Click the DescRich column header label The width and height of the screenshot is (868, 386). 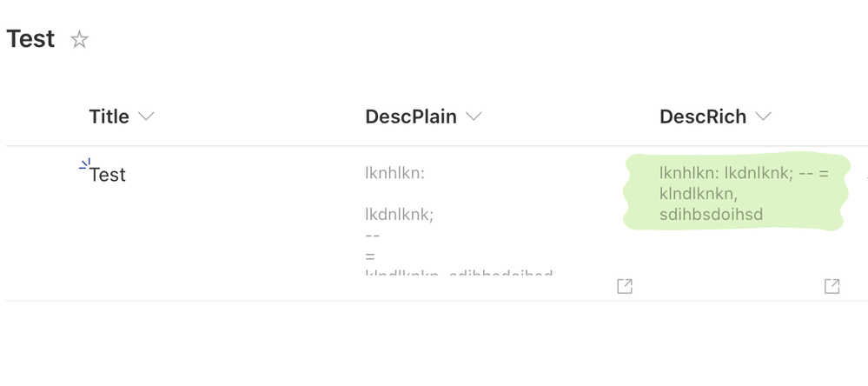click(x=702, y=116)
